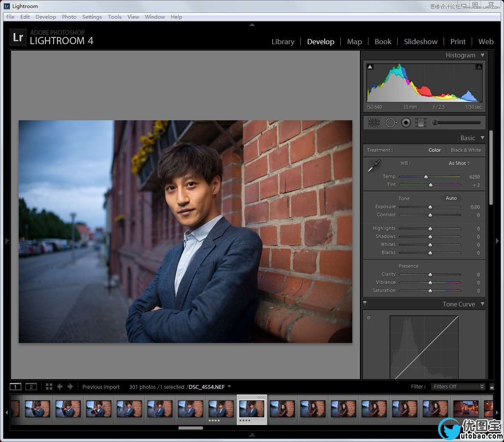504x442 pixels.
Task: Click main window display button 1
Action: tap(15, 387)
